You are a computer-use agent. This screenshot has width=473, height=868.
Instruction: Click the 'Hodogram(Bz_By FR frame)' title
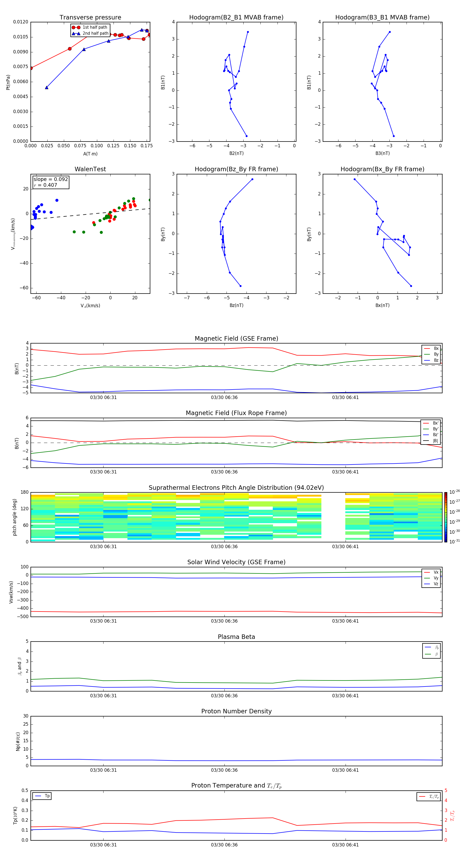pos(236,169)
